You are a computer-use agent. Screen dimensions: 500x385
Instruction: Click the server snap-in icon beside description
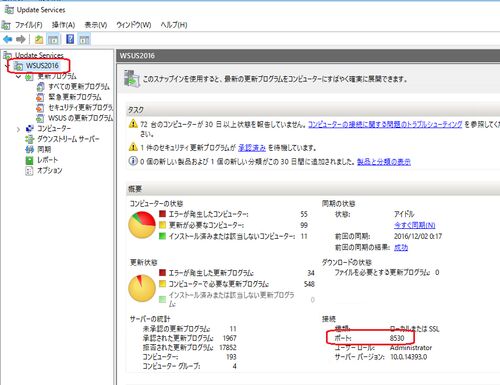click(x=132, y=79)
